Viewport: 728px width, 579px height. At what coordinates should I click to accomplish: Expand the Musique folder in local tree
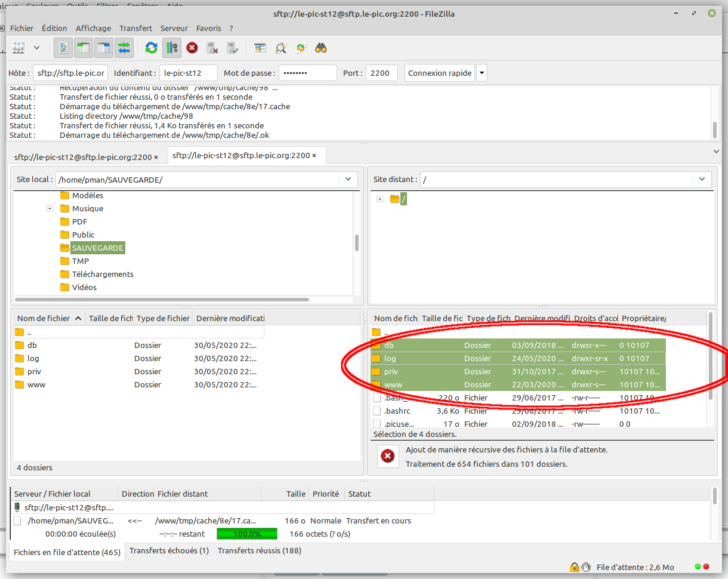[x=50, y=209]
